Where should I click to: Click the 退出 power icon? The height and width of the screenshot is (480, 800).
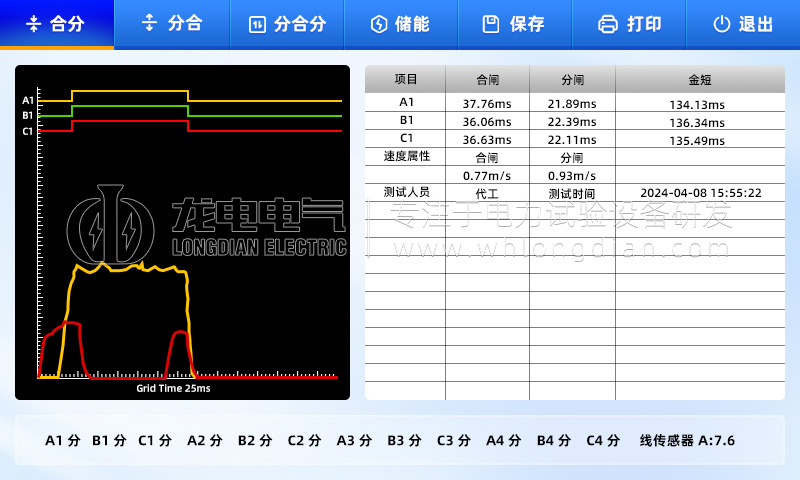(721, 24)
